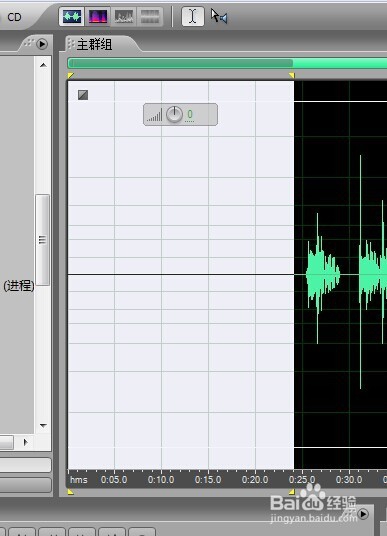The image size is (387, 536).
Task: Select the scrub tool with speaker
Action: (x=219, y=16)
